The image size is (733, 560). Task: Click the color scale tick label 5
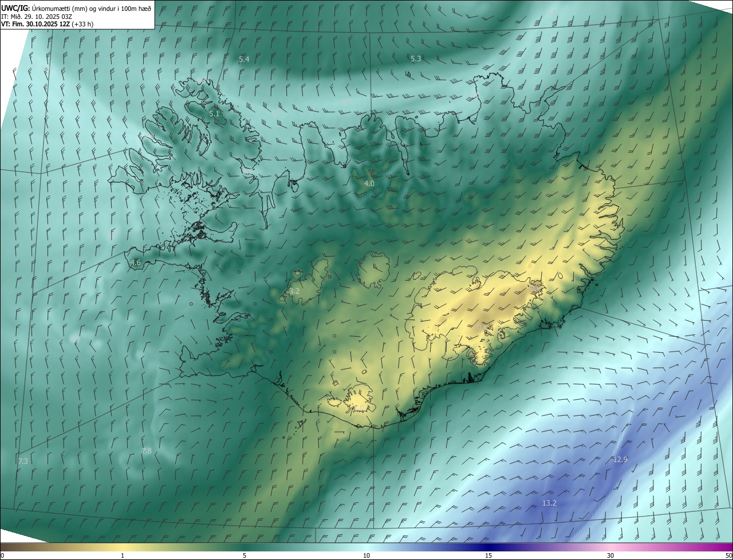coord(245,556)
